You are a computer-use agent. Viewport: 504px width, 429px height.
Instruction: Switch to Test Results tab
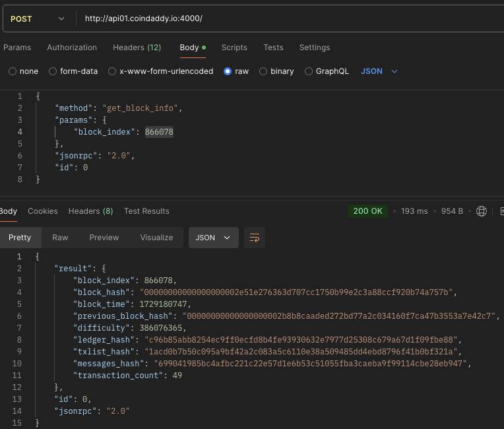pos(146,211)
